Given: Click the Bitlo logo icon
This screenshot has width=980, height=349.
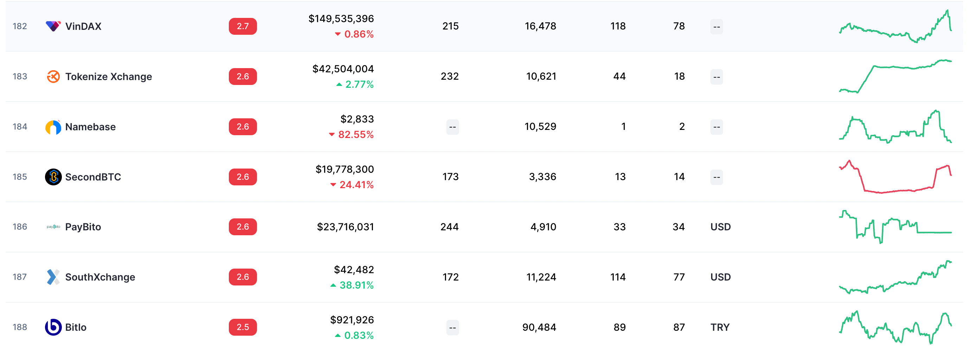Looking at the screenshot, I should tap(53, 327).
